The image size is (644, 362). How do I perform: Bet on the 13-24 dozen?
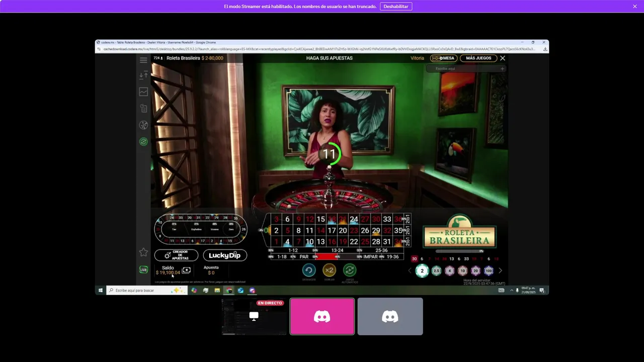click(337, 250)
